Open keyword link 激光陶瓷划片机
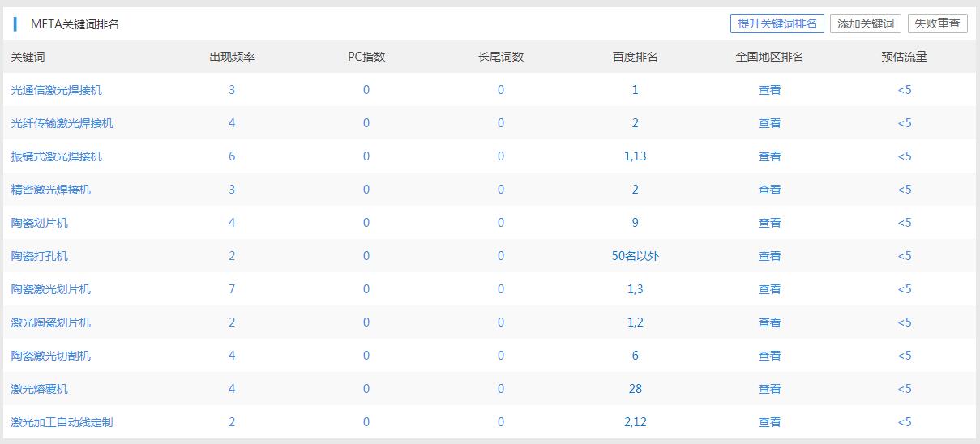The width and height of the screenshot is (980, 444). click(x=51, y=322)
